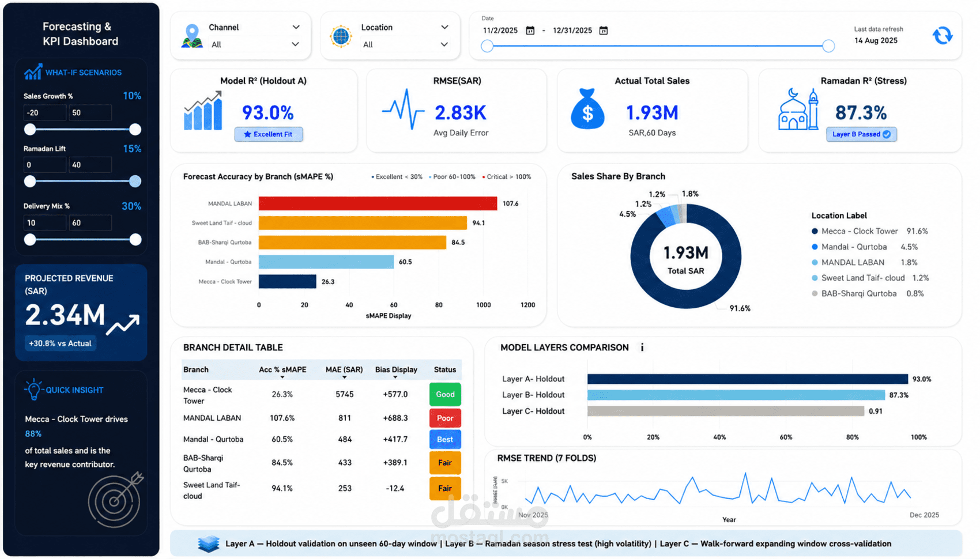
Task: Click the Layer A- Holdout bar
Action: pyautogui.click(x=748, y=379)
